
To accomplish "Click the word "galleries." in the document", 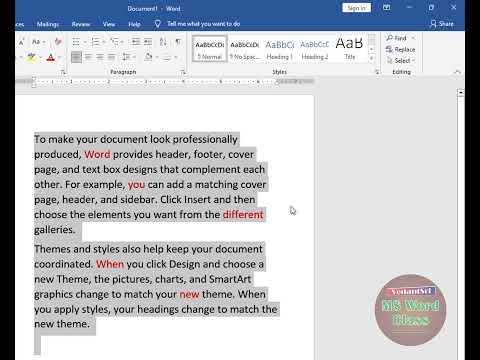I will [x=55, y=230].
